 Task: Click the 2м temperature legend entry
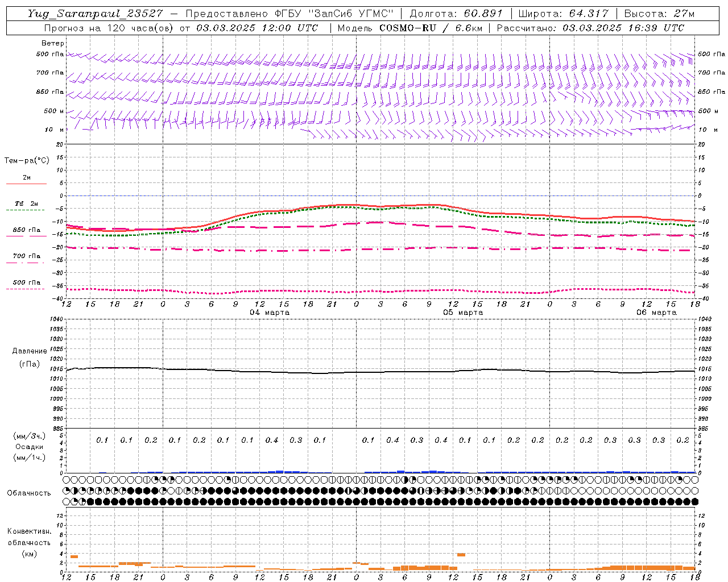27,178
